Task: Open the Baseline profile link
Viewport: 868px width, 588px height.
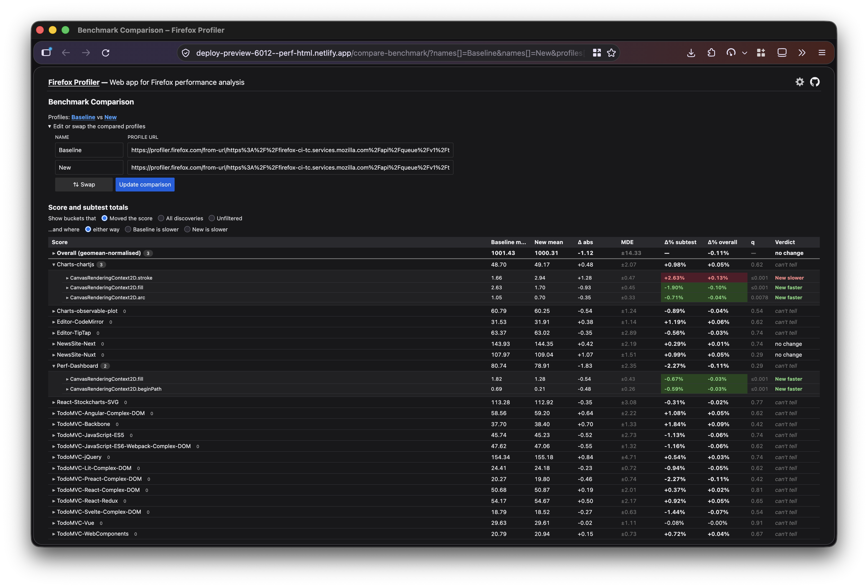Action: [83, 117]
